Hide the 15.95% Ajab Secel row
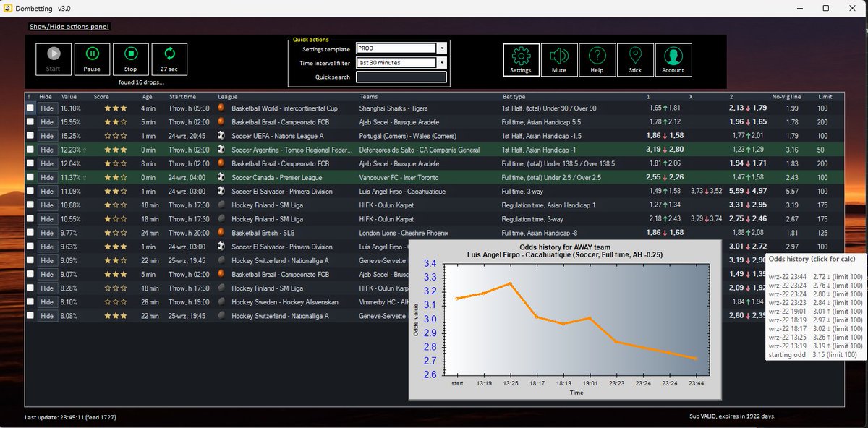Screen dimensions: 868x428 click(47, 121)
